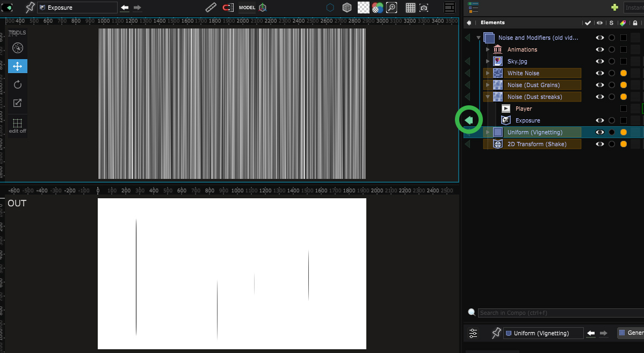Hide the White Noise layer via eye icon
Image resolution: width=644 pixels, height=353 pixels.
pos(600,73)
